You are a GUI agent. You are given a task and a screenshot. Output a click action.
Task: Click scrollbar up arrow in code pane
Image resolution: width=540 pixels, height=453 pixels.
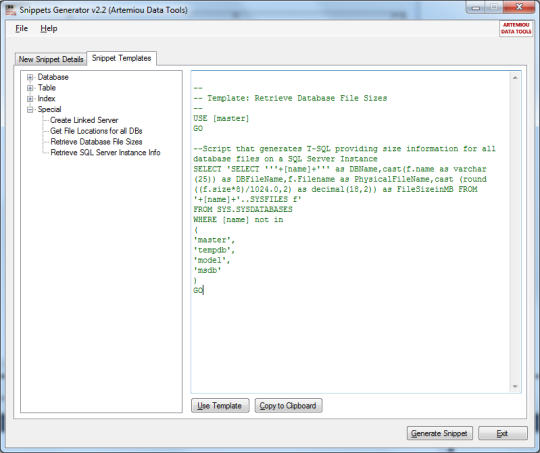point(515,78)
